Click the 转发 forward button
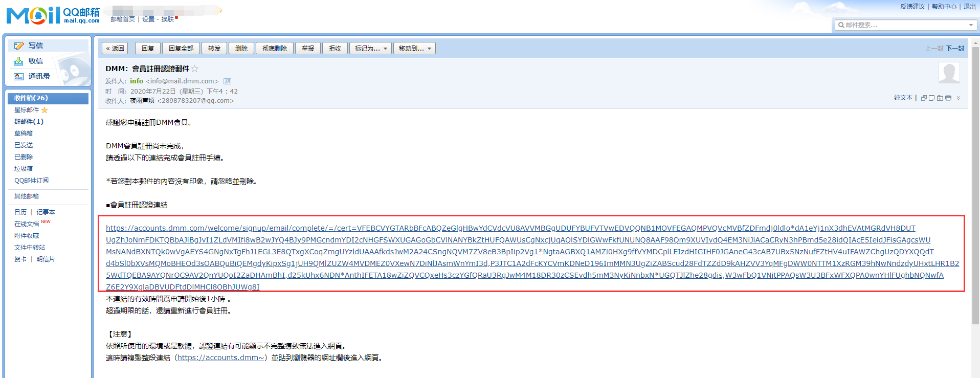 click(214, 49)
